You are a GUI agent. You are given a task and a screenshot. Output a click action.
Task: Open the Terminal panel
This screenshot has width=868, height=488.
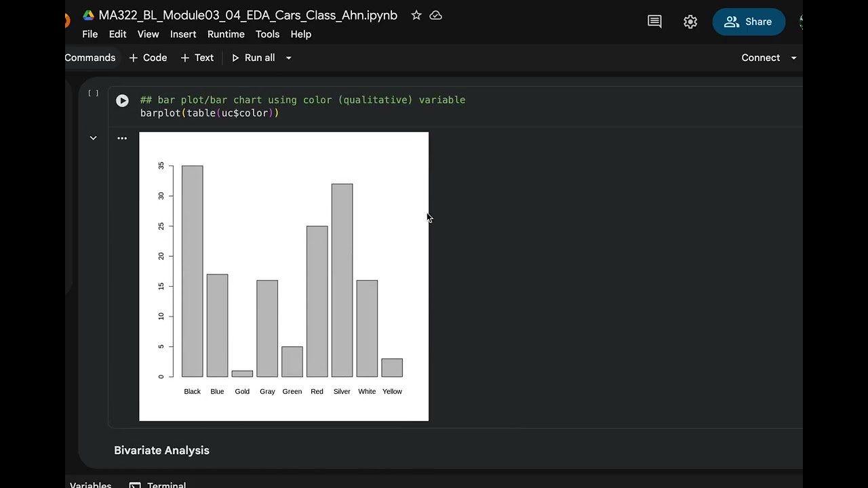pos(158,484)
